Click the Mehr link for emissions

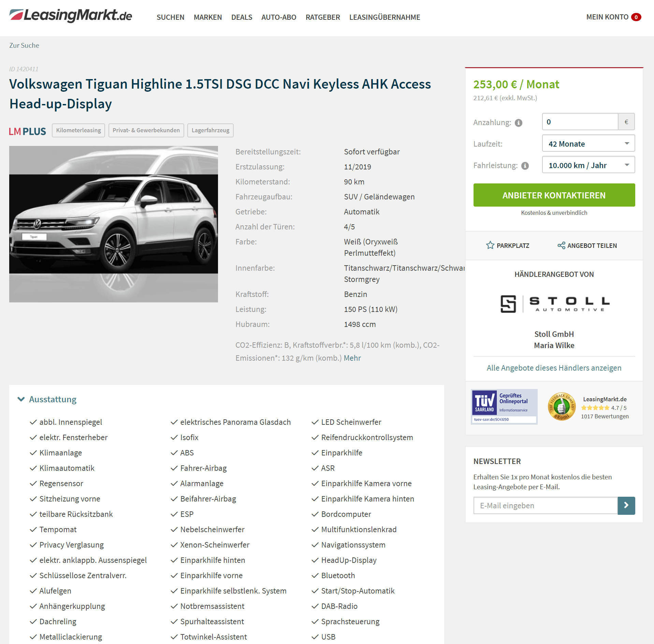pyautogui.click(x=352, y=358)
